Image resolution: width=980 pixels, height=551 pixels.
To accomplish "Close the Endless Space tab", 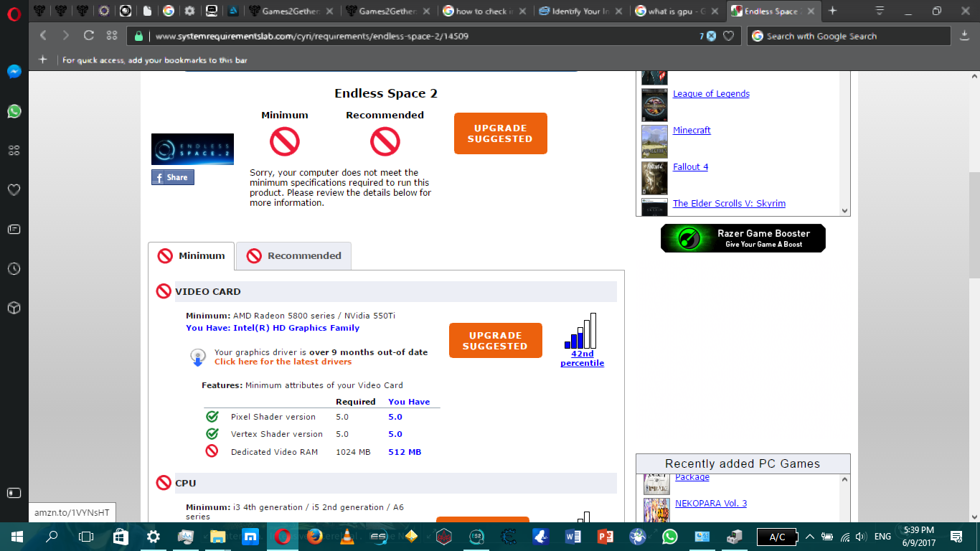I will pyautogui.click(x=811, y=11).
